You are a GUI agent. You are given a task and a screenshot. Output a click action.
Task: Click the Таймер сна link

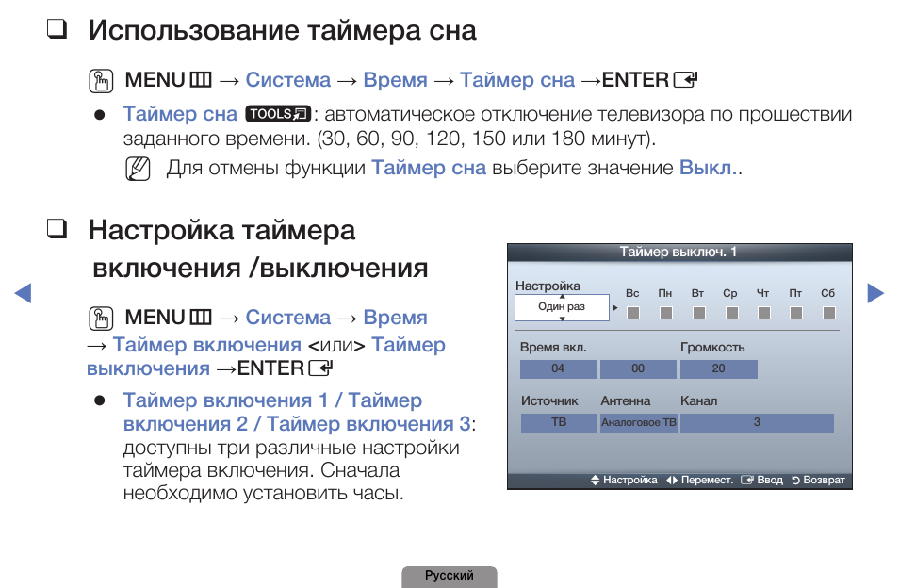(517, 79)
